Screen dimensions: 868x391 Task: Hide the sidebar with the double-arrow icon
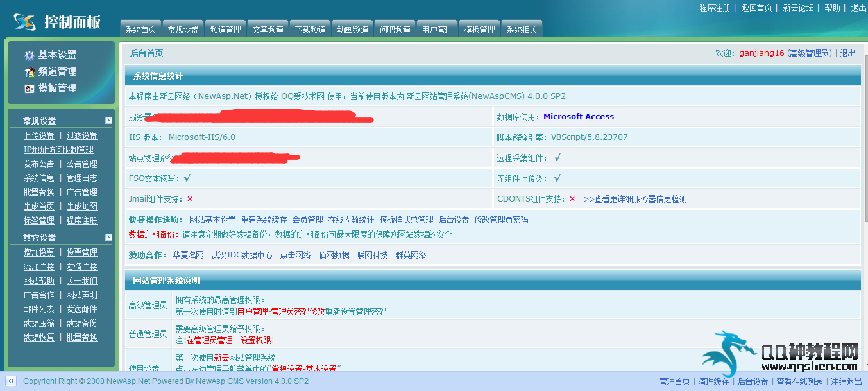11,381
